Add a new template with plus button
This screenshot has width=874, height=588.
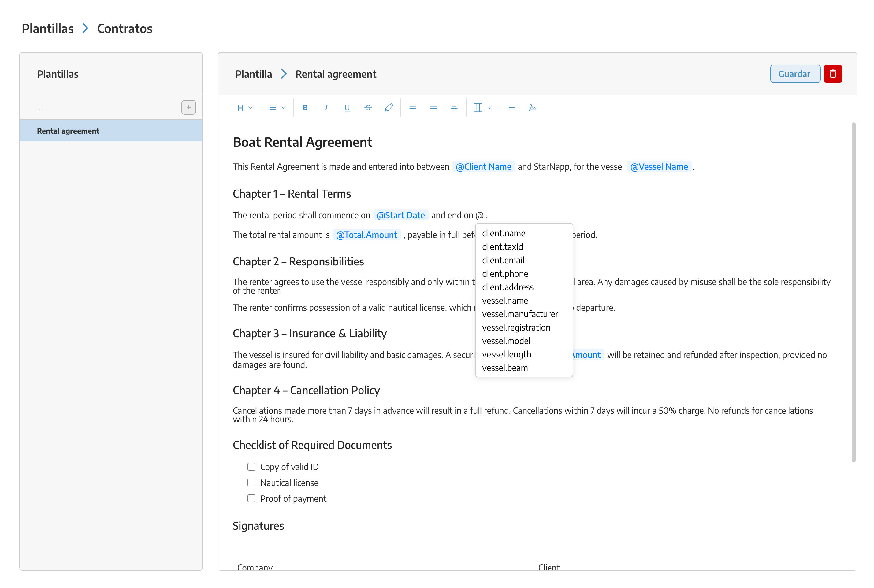[x=189, y=108]
